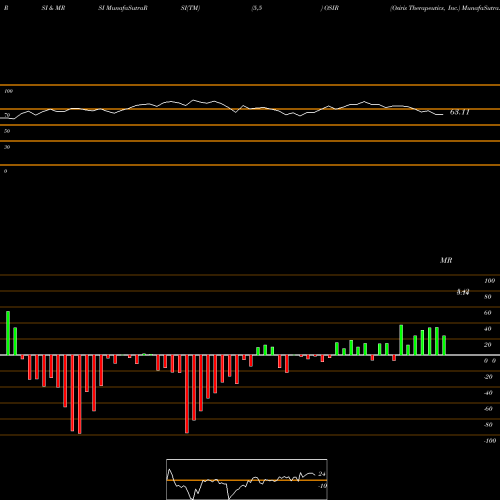
Task: Click the last green MR histogram bar
Action: pyautogui.click(x=444, y=345)
